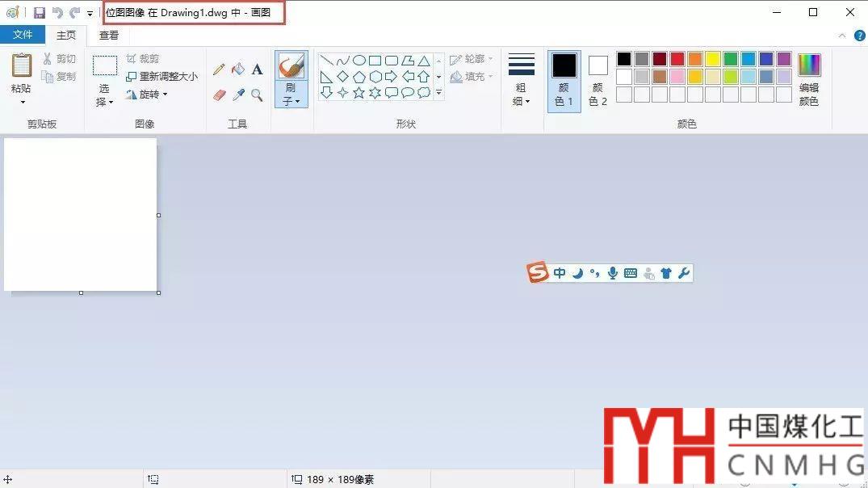Screen dimensions: 868x488
Task: Open 编辑颜色 edit colors dialog
Action: [809, 80]
